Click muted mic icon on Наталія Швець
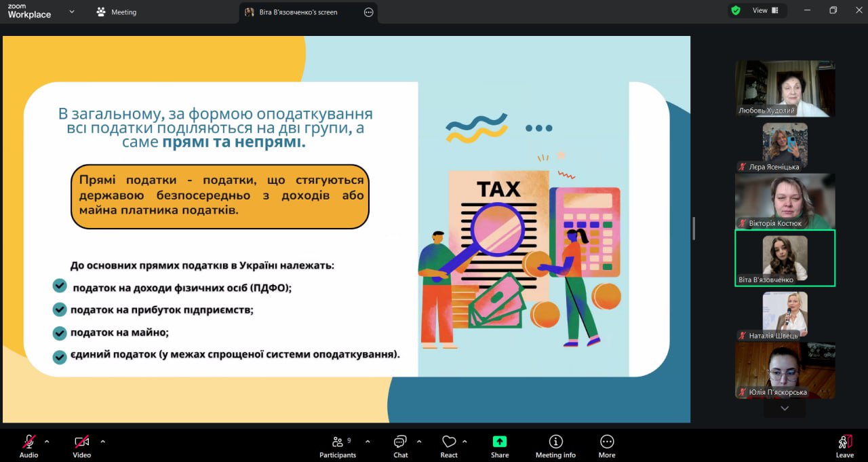This screenshot has width=868, height=462. click(743, 336)
